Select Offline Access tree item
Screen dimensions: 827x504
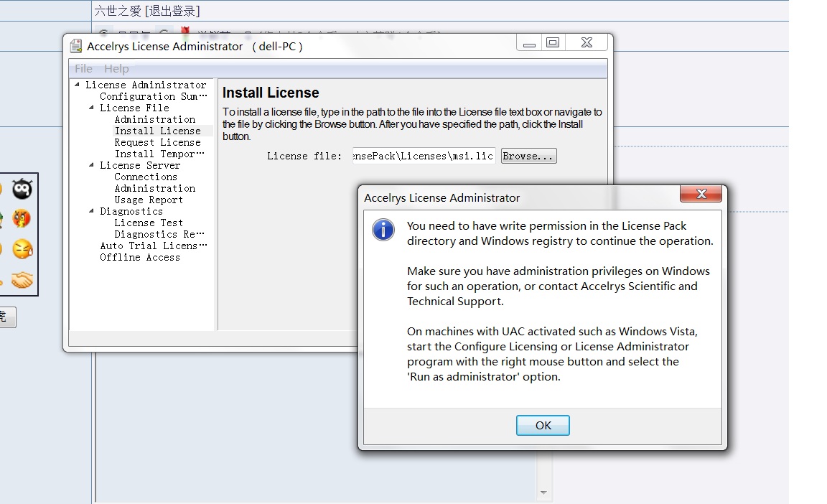pos(140,257)
